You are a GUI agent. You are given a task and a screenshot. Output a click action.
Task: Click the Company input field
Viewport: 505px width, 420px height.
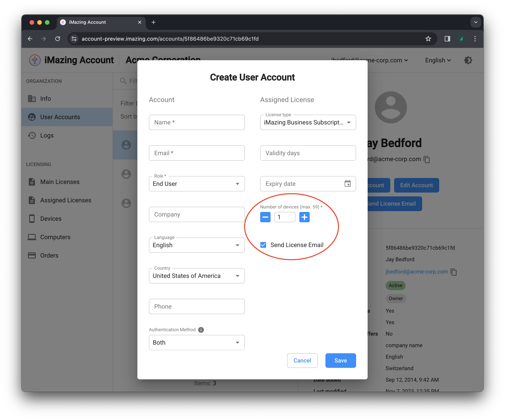tap(197, 214)
